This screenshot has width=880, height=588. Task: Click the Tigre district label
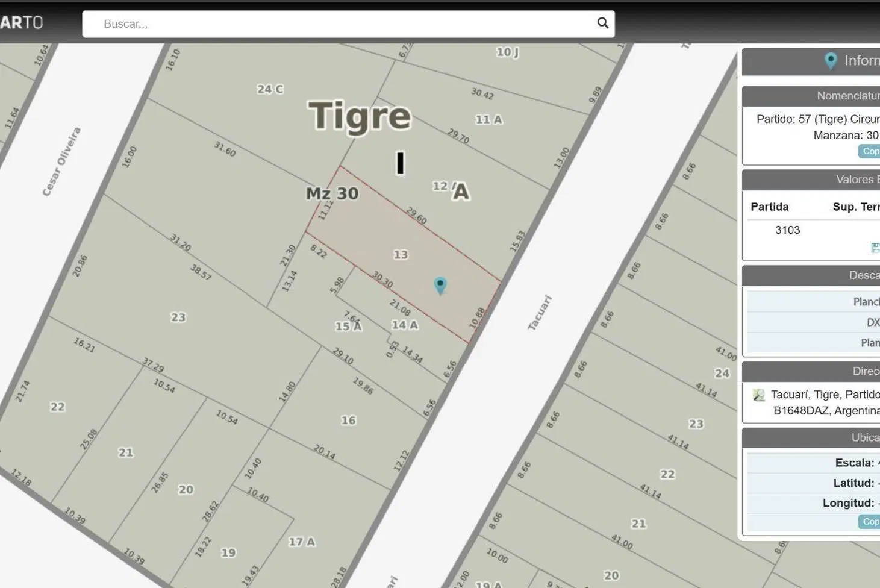[360, 116]
